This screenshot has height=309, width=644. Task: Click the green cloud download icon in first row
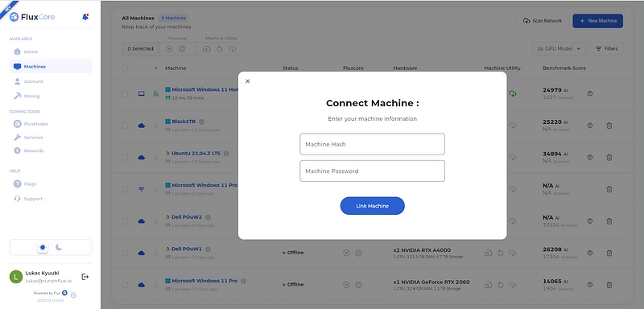513,93
